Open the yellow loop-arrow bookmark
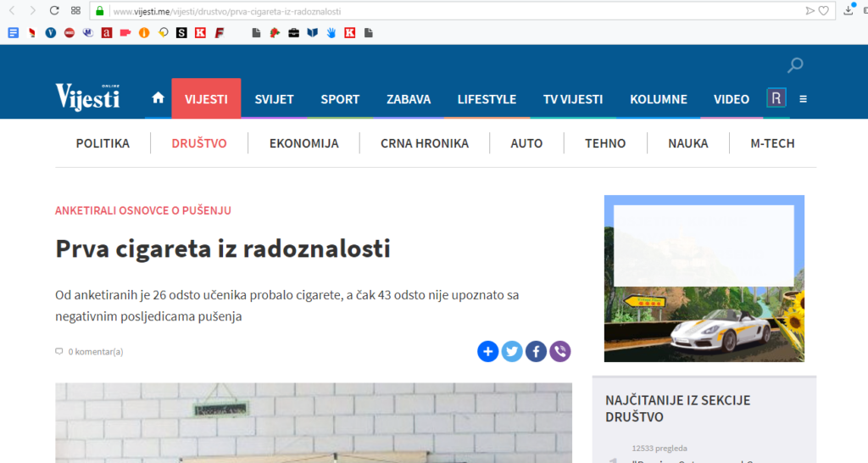The image size is (868, 463). [163, 33]
